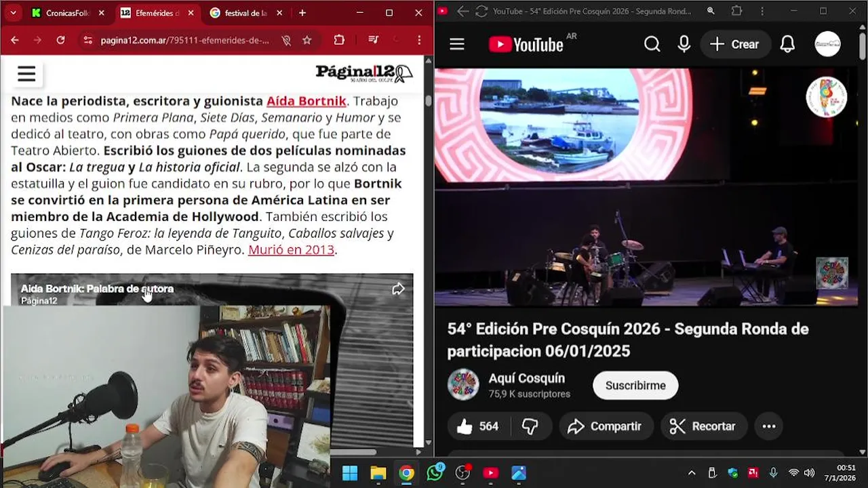
Task: Close the CronicasFolk tab
Action: point(101,13)
